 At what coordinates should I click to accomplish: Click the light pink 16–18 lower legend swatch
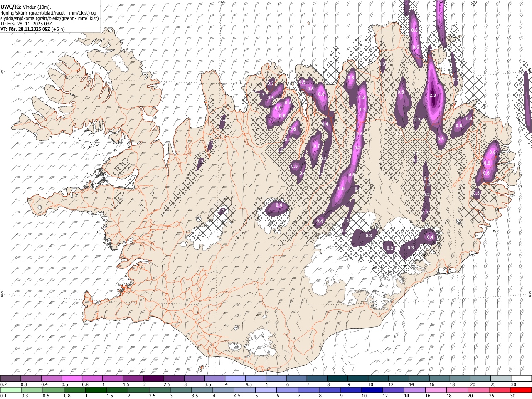(436, 390)
